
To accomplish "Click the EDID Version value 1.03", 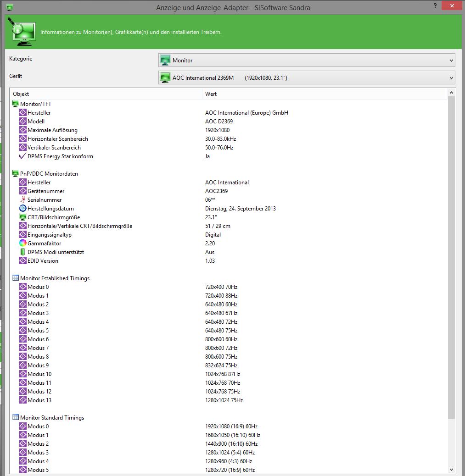I will [210, 261].
